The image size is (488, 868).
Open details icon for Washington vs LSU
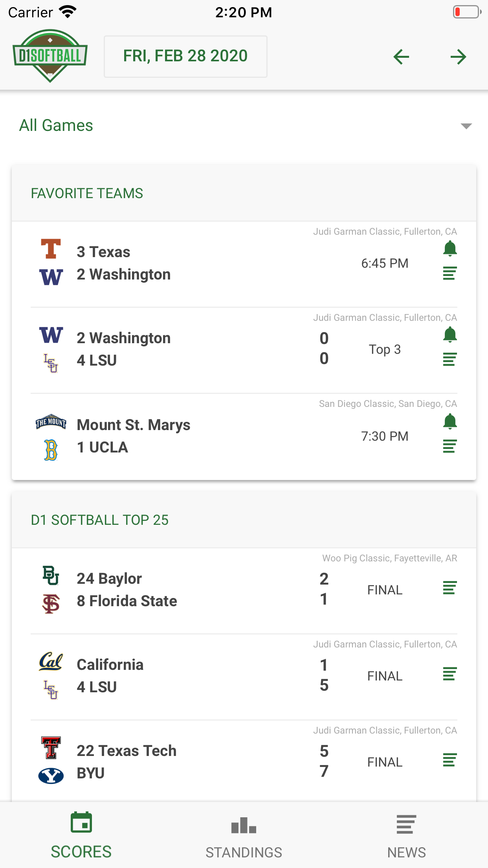coord(449,359)
